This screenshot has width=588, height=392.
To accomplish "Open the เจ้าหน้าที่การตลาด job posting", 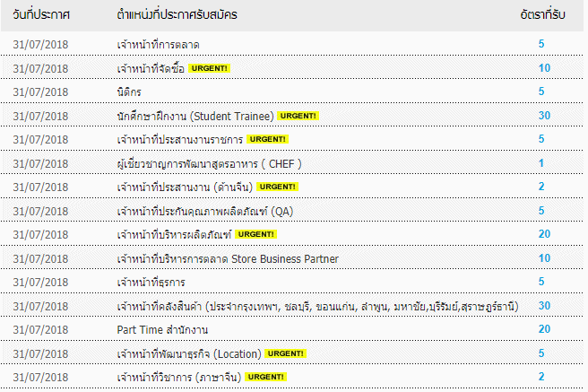I will 158,44.
